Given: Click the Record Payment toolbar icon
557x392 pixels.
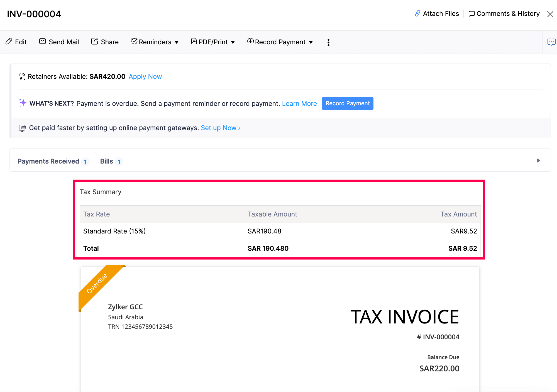Looking at the screenshot, I should pos(250,42).
